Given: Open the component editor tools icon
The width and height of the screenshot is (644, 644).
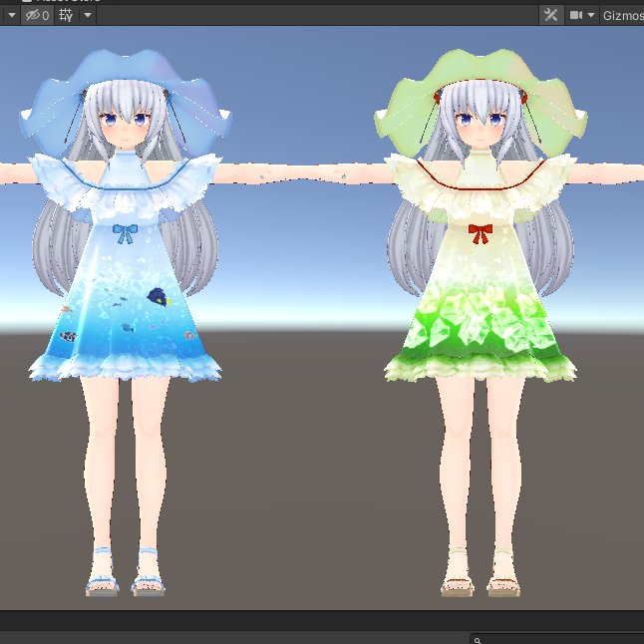Looking at the screenshot, I should coord(550,16).
